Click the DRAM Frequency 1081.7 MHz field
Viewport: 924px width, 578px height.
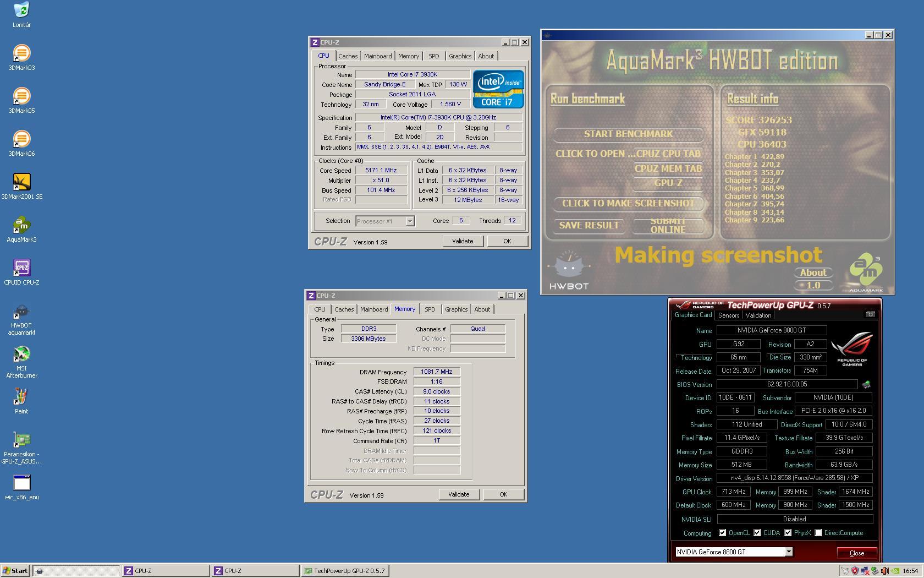437,372
